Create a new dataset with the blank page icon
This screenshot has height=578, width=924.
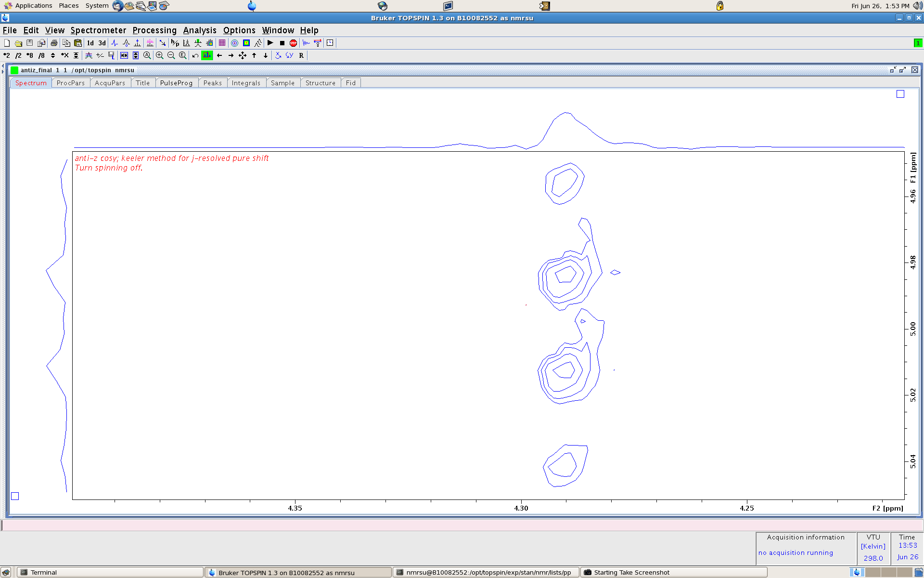[x=7, y=43]
